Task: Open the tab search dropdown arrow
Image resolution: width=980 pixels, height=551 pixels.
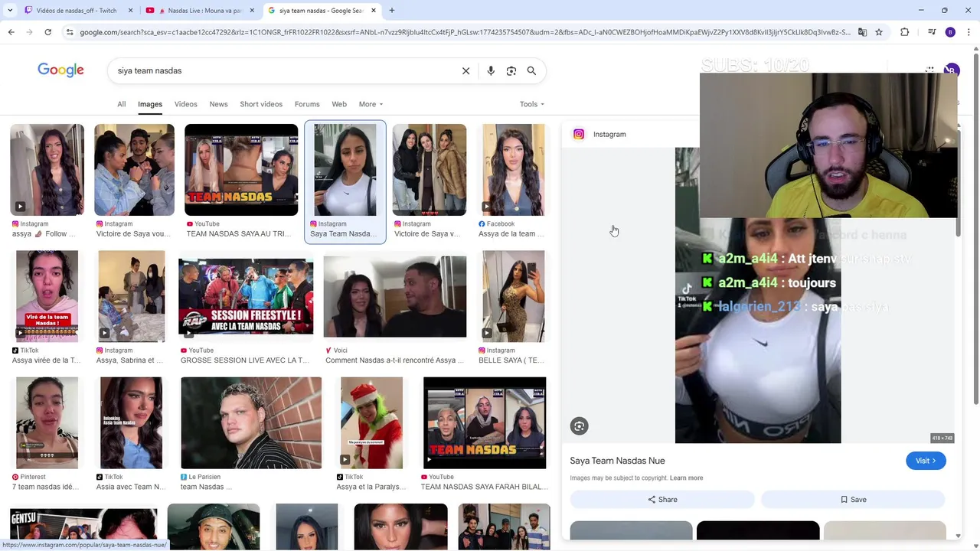Action: (x=10, y=11)
